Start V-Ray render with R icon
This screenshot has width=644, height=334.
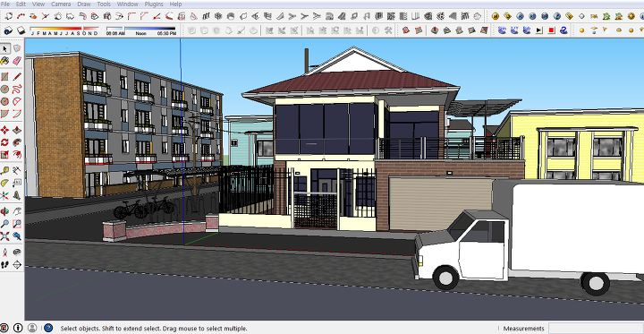(520, 16)
